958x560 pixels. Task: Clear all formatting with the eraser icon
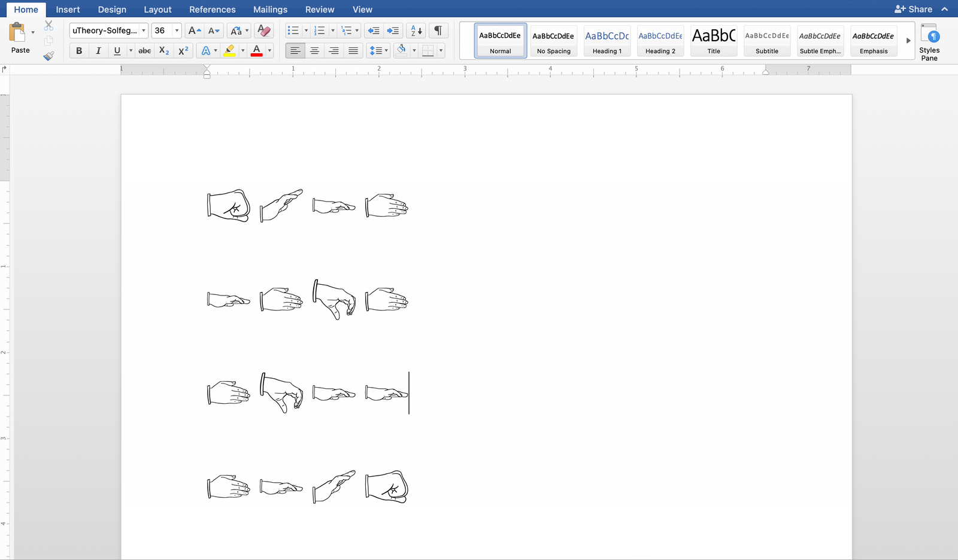tap(263, 31)
